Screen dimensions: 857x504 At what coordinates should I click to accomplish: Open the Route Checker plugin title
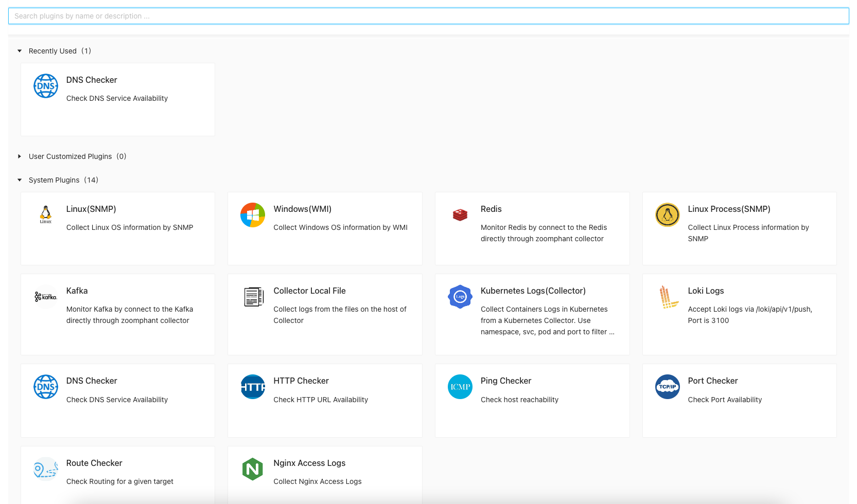click(x=94, y=463)
